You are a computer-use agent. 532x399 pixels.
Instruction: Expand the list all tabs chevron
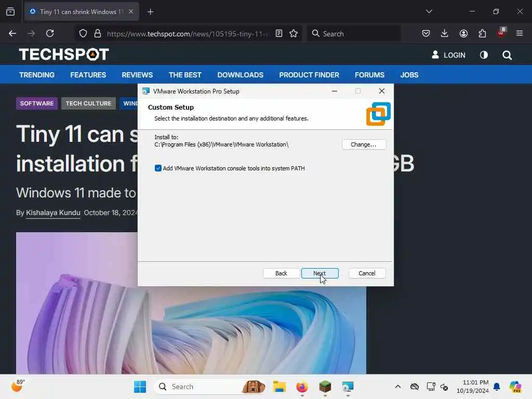pos(429,11)
